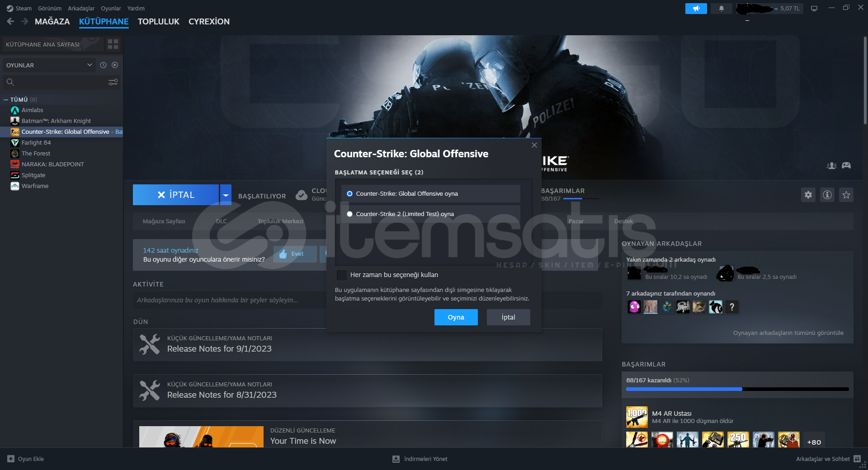This screenshot has width=868, height=470.
Task: Select Counter-Strike 2 (Limited Test) oyna
Action: 431,214
